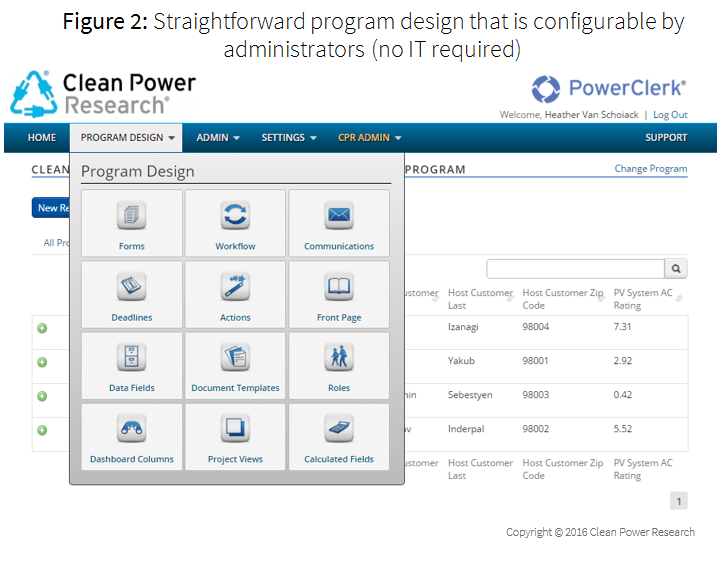Open the Project Views icon
This screenshot has width=720, height=561.
point(235,428)
